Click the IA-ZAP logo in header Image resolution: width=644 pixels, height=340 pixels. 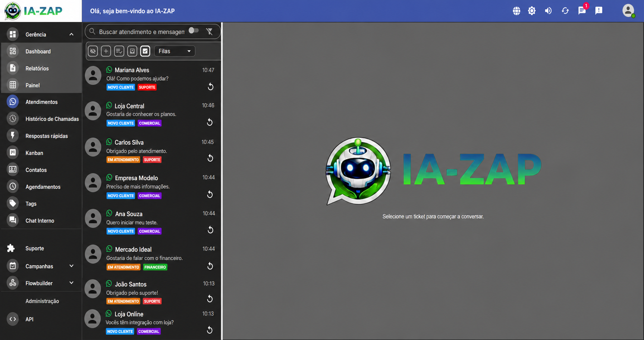point(34,11)
